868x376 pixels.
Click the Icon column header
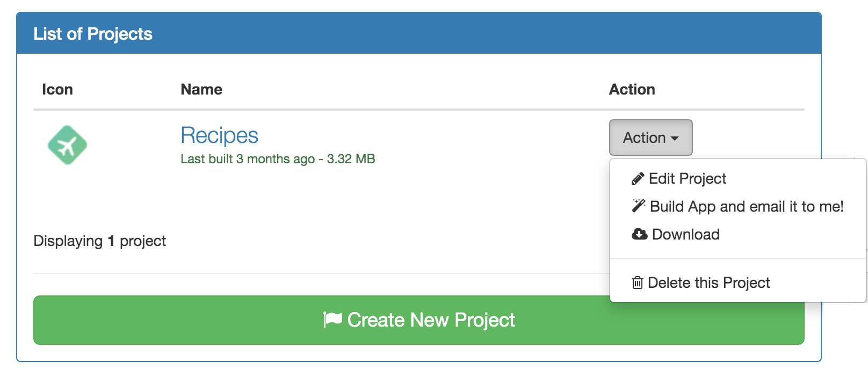pos(57,89)
